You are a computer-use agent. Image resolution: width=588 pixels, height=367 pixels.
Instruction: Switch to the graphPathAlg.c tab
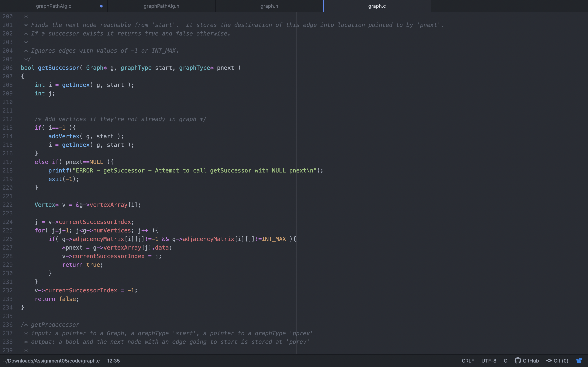click(x=53, y=6)
